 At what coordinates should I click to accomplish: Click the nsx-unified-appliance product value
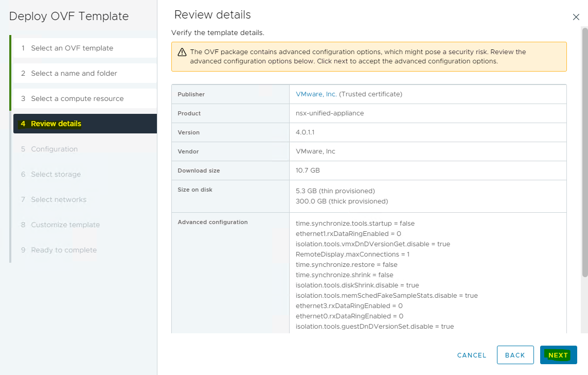pyautogui.click(x=330, y=113)
